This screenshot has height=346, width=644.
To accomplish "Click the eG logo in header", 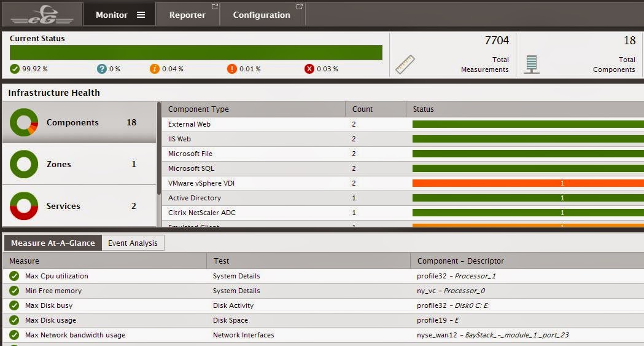I will 42,15.
